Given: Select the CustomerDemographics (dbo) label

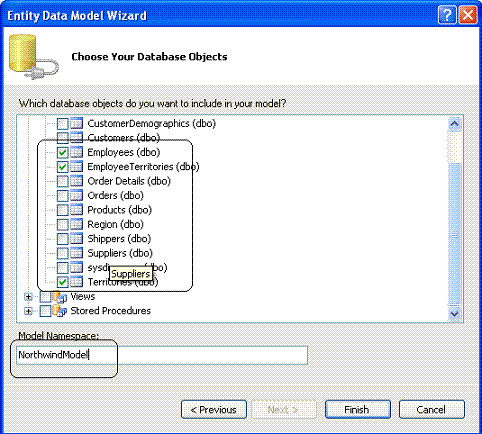Looking at the screenshot, I should click(x=152, y=124).
